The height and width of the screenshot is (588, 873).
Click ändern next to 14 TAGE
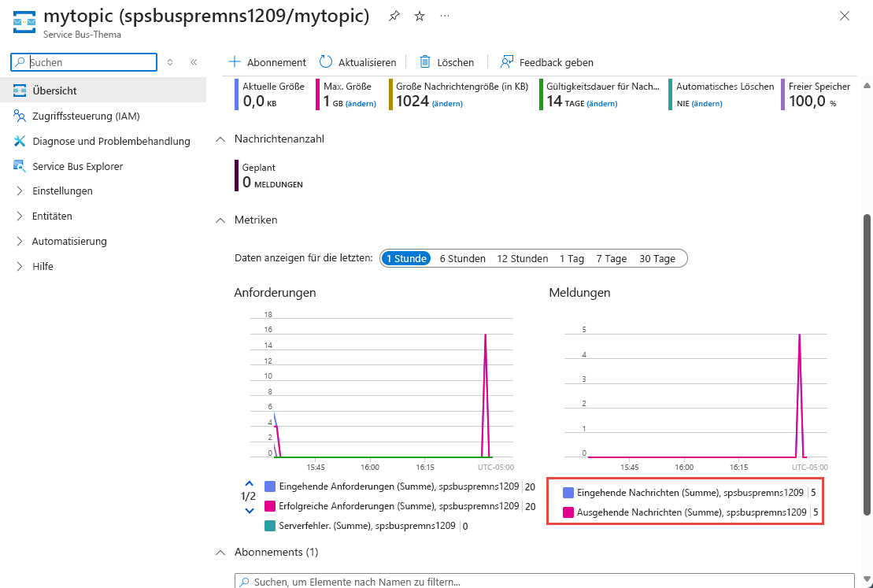pos(602,104)
